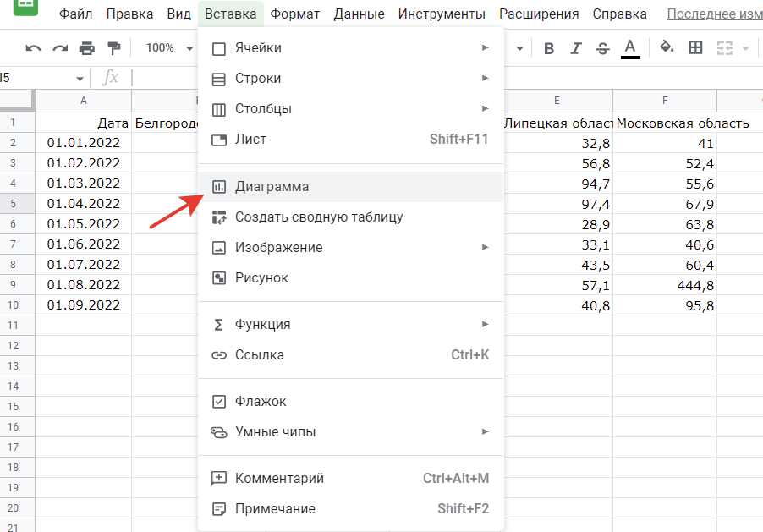Screen dimensions: 763x532
Task: Open the Text color picker
Action: coord(629,48)
